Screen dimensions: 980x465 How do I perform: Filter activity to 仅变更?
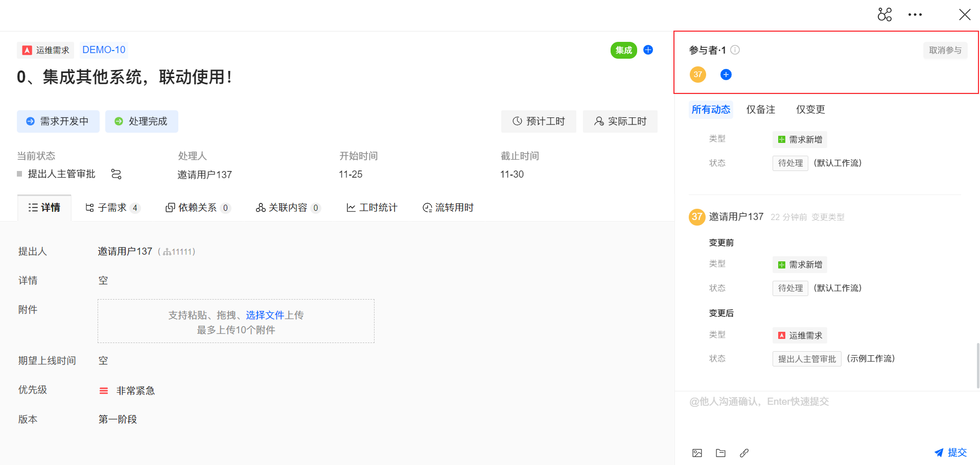tap(810, 110)
